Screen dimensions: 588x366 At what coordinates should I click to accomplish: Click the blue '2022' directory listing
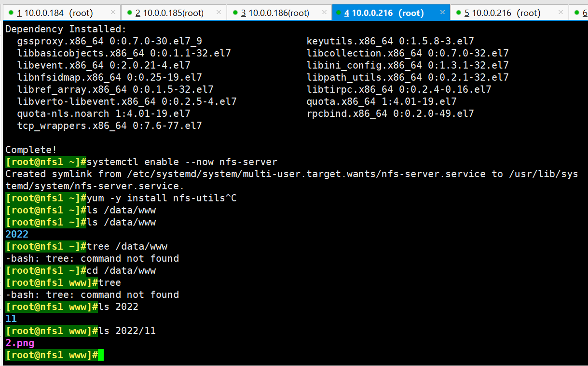17,234
